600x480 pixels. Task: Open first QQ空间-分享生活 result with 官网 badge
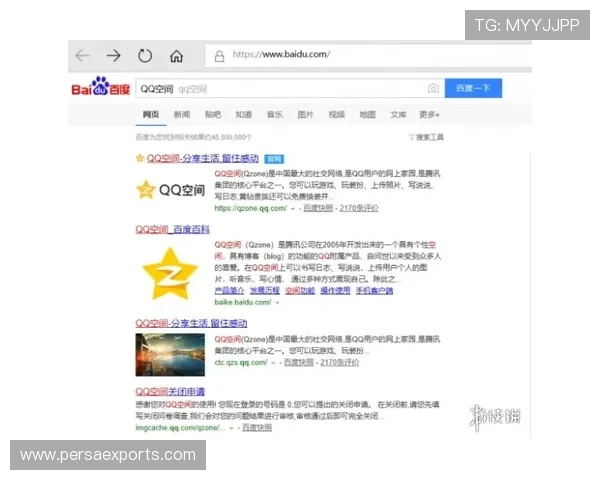(x=202, y=158)
